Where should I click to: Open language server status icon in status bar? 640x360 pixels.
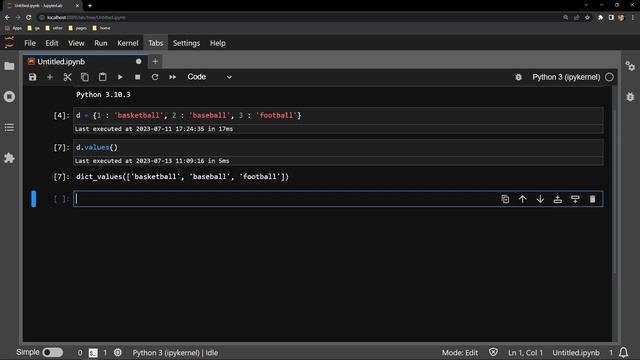point(118,353)
